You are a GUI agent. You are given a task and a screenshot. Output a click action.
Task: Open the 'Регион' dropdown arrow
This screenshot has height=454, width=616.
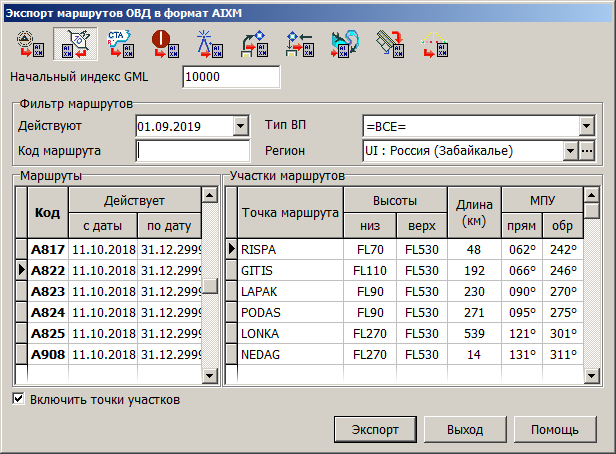pos(570,151)
